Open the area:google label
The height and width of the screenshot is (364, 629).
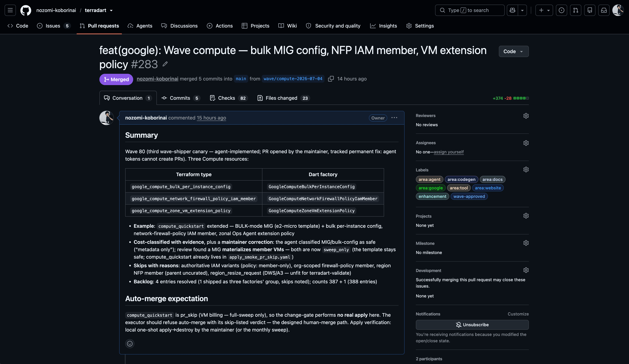point(431,188)
